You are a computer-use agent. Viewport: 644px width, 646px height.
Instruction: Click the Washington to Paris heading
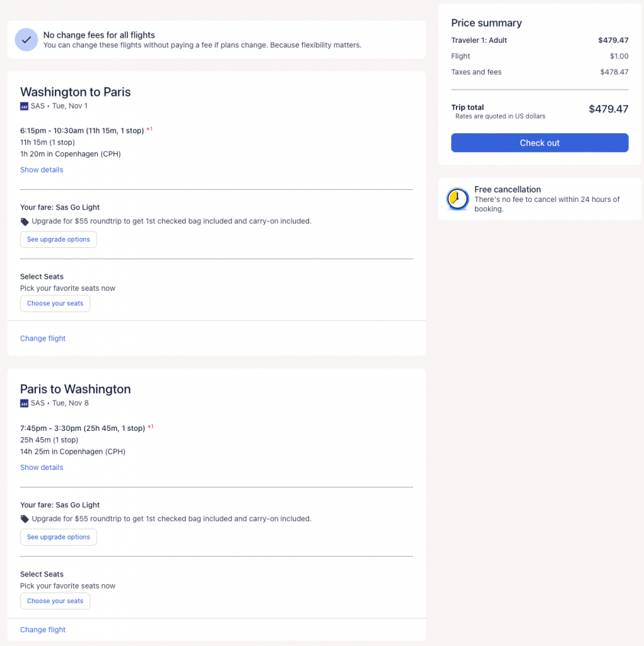coord(76,92)
